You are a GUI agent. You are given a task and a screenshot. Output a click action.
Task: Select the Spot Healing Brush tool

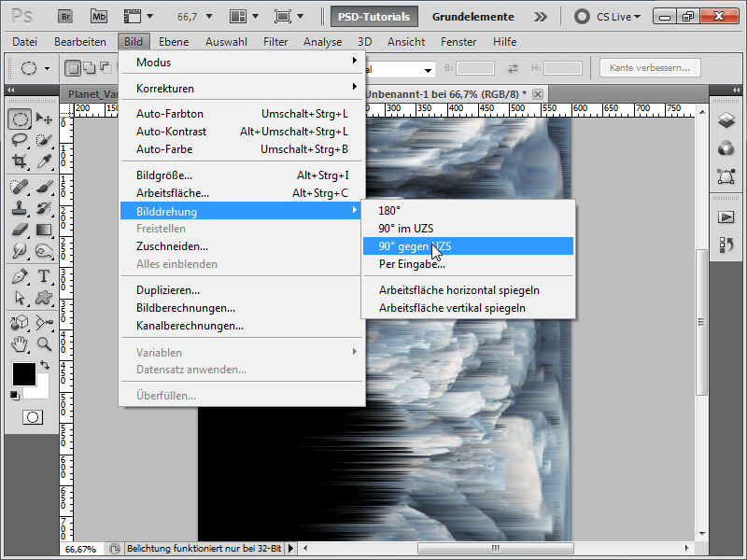click(x=20, y=187)
